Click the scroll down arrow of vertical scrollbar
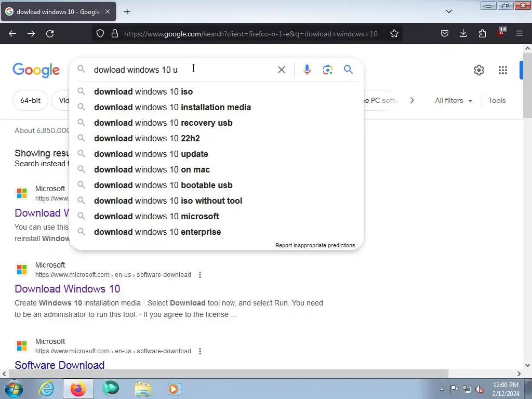The image size is (532, 399). (527, 365)
